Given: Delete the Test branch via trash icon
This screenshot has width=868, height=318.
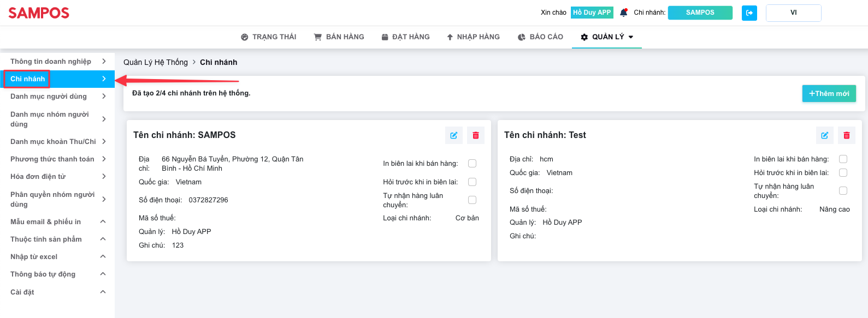Looking at the screenshot, I should [x=847, y=135].
